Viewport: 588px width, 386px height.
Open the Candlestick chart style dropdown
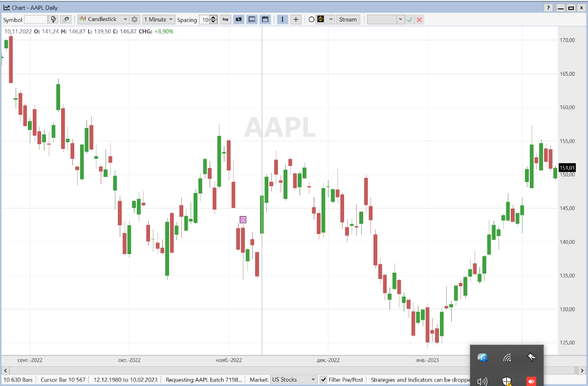[103, 20]
